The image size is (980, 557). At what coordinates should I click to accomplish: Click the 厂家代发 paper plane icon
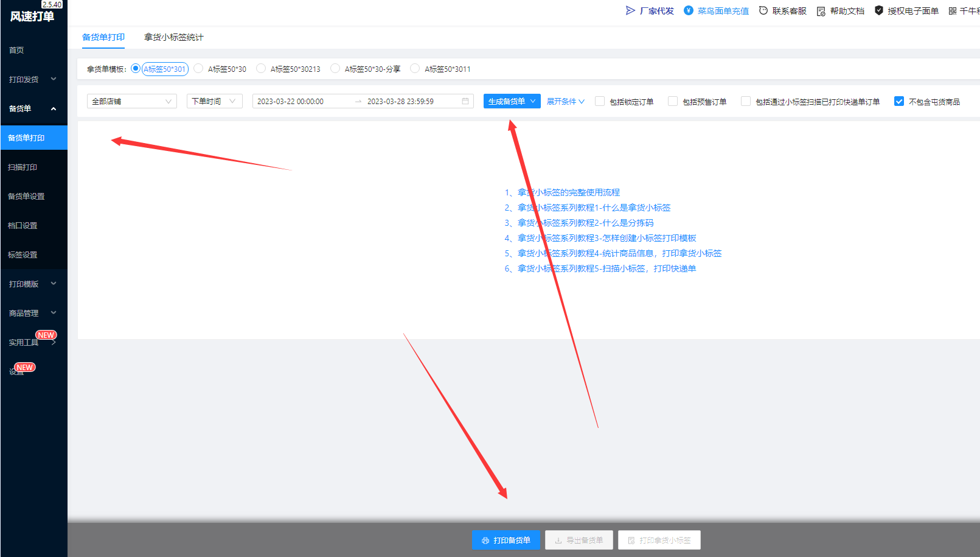coord(630,10)
